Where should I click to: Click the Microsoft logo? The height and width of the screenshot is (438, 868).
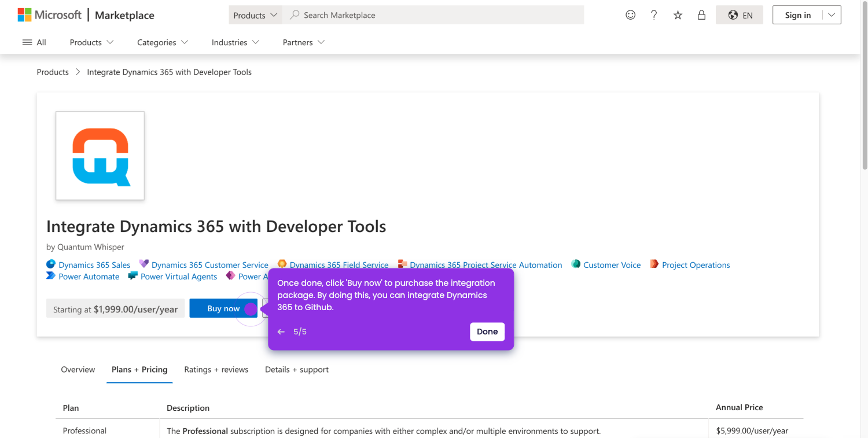(x=50, y=15)
